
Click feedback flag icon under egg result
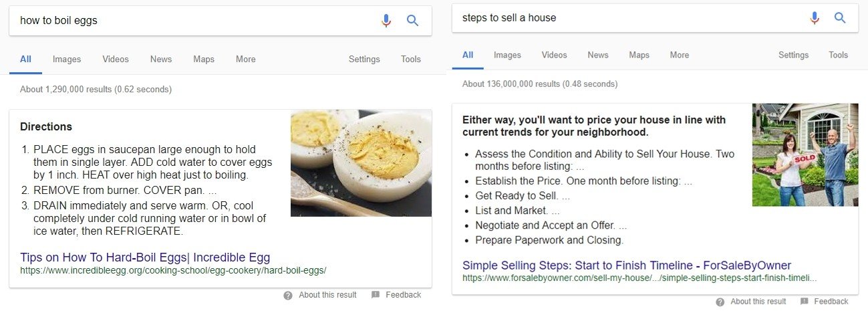pyautogui.click(x=376, y=295)
